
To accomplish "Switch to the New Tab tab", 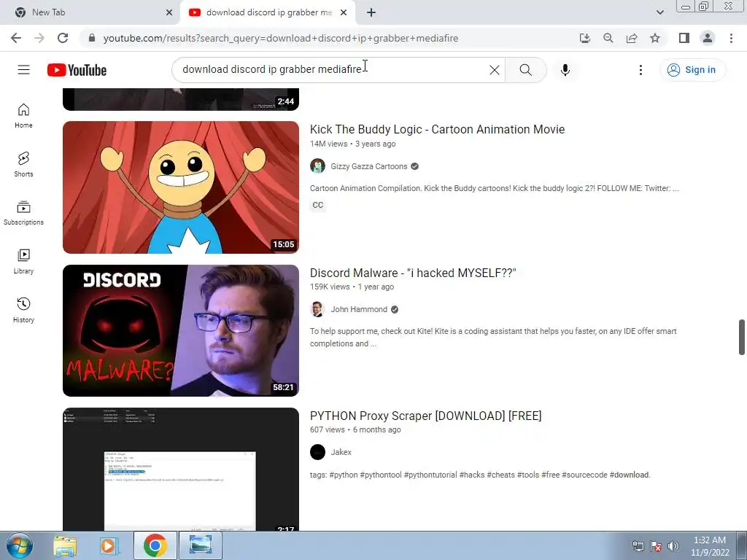I will pyautogui.click(x=90, y=12).
